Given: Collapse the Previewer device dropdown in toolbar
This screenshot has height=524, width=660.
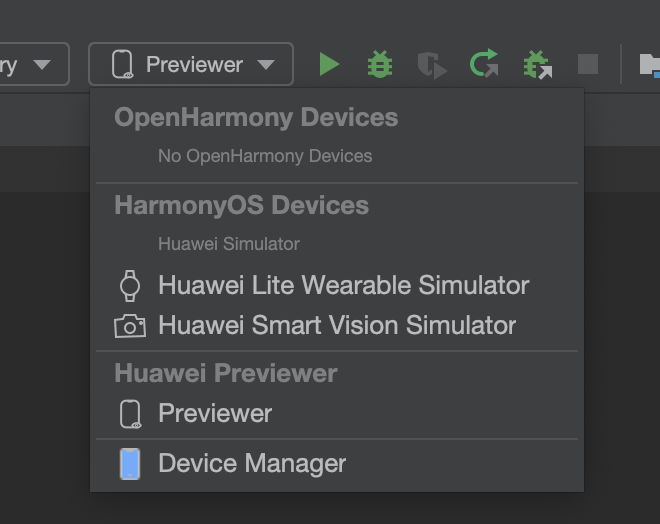Looking at the screenshot, I should tap(191, 64).
